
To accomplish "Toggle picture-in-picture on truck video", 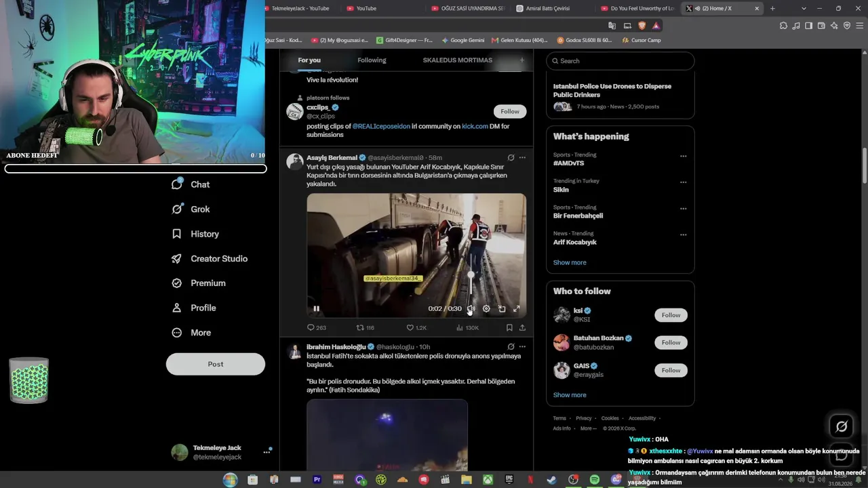I will 502,308.
